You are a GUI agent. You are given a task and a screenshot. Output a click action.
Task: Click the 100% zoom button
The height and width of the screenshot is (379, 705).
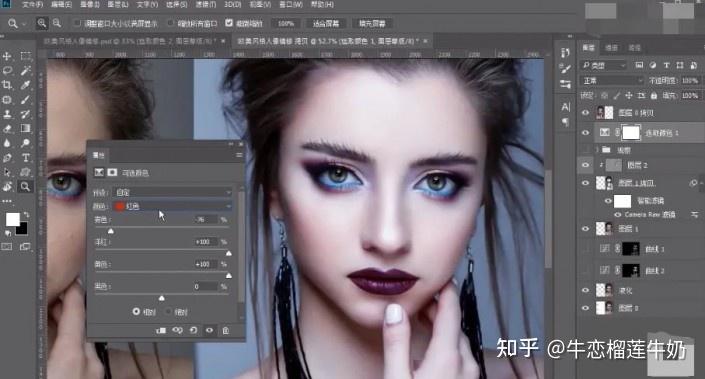[286, 23]
